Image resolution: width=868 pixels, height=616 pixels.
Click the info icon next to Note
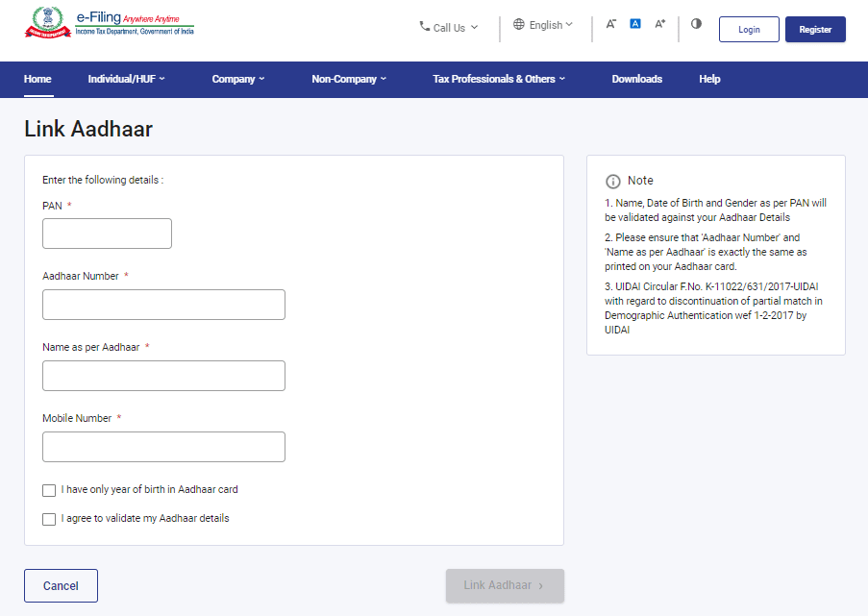click(x=613, y=182)
